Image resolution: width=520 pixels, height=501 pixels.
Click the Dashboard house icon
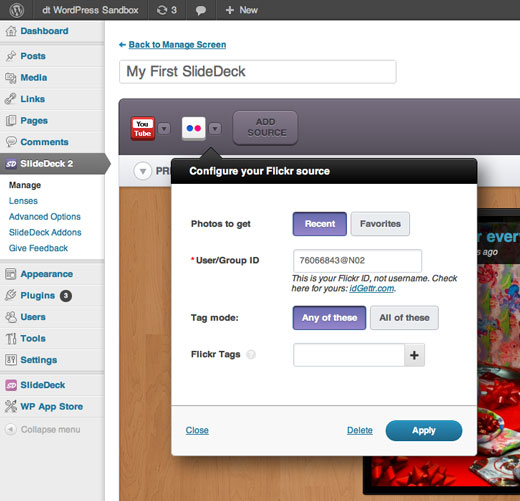[x=11, y=31]
